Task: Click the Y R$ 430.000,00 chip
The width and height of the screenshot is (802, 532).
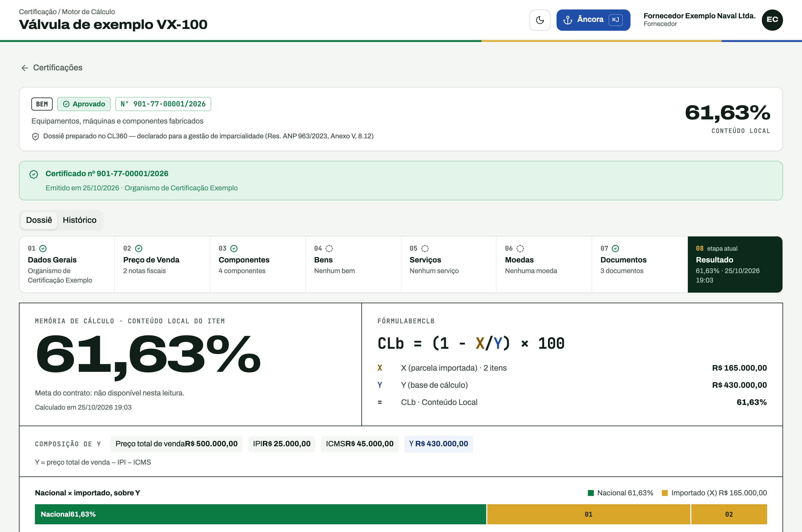Action: pyautogui.click(x=439, y=444)
